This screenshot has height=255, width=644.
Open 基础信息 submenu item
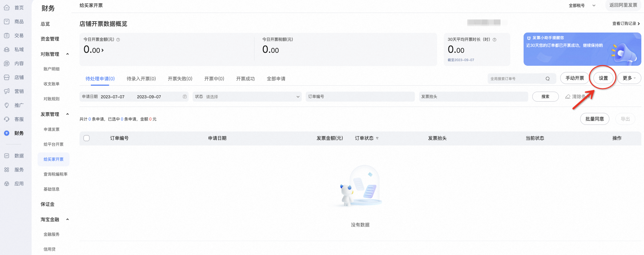pyautogui.click(x=52, y=189)
